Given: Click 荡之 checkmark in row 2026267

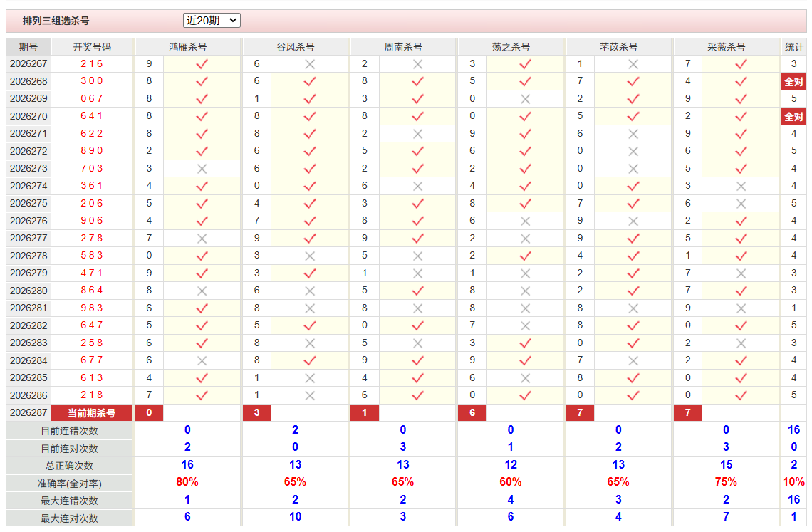Looking at the screenshot, I should pos(525,64).
